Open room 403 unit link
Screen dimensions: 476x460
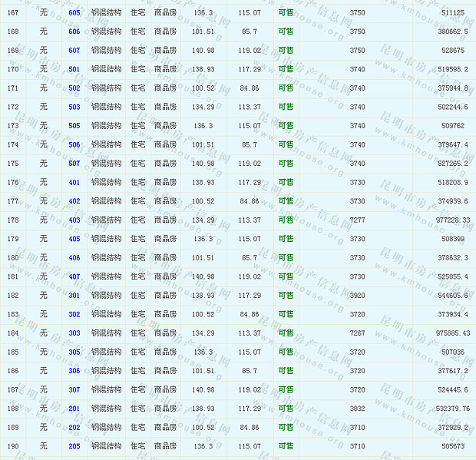74,220
